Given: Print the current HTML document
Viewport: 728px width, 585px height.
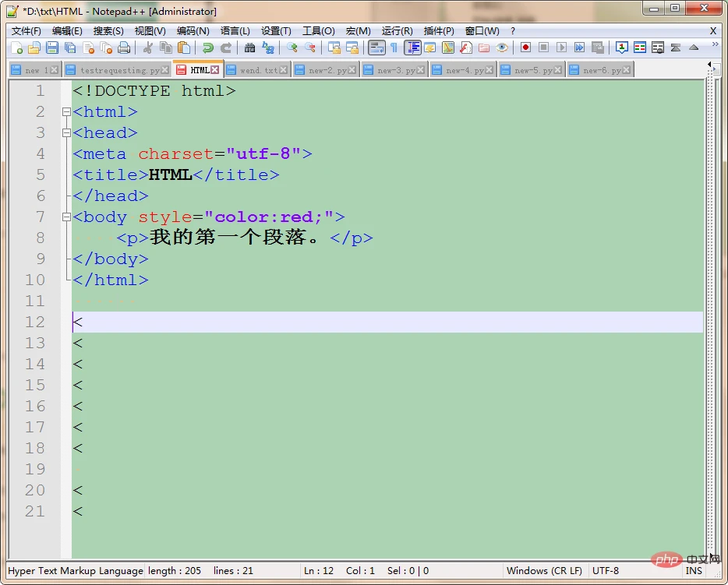Looking at the screenshot, I should 124,48.
